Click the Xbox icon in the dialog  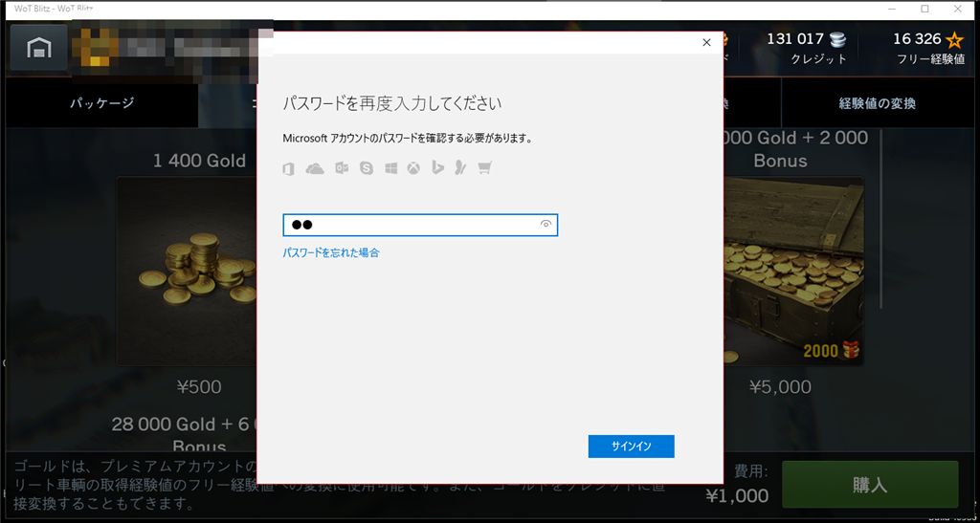[x=413, y=168]
